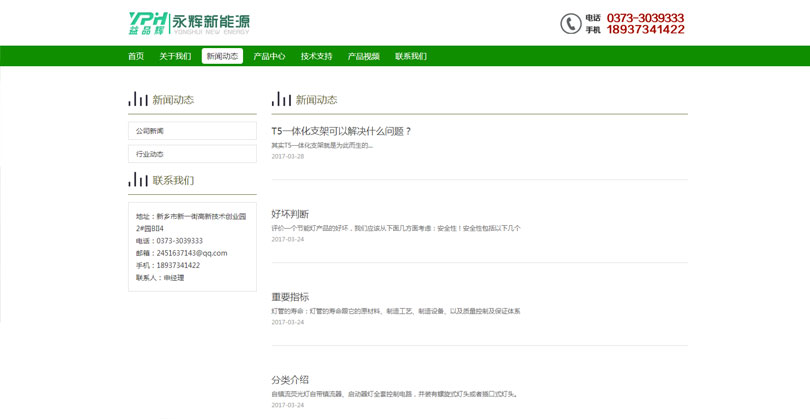Screen dimensions: 810x419
Task: Open the 产品视频 menu item
Action: 363,57
